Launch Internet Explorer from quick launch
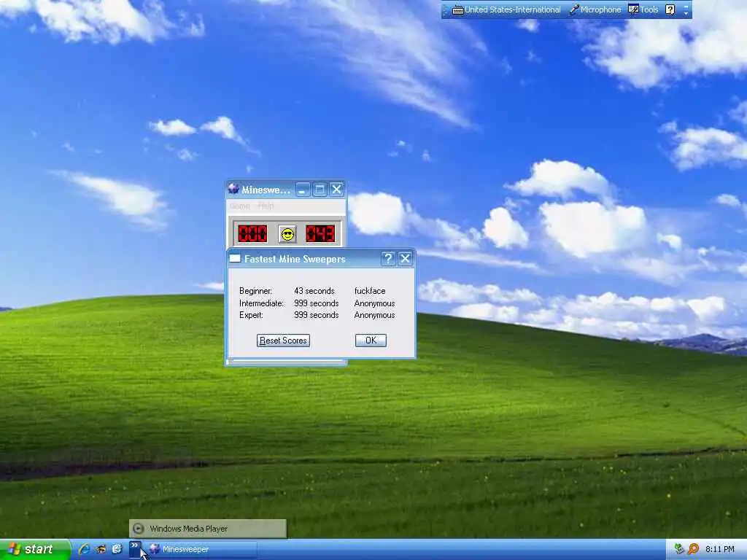This screenshot has height=560, width=747. pyautogui.click(x=85, y=549)
